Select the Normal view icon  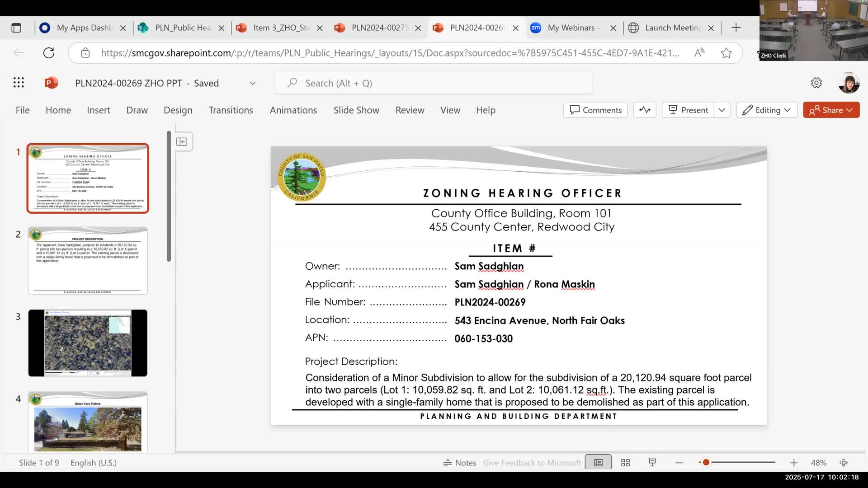point(598,462)
